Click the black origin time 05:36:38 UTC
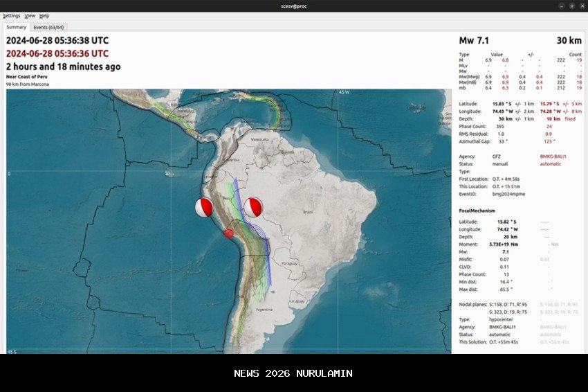The height and width of the screenshot is (392, 588). point(57,40)
